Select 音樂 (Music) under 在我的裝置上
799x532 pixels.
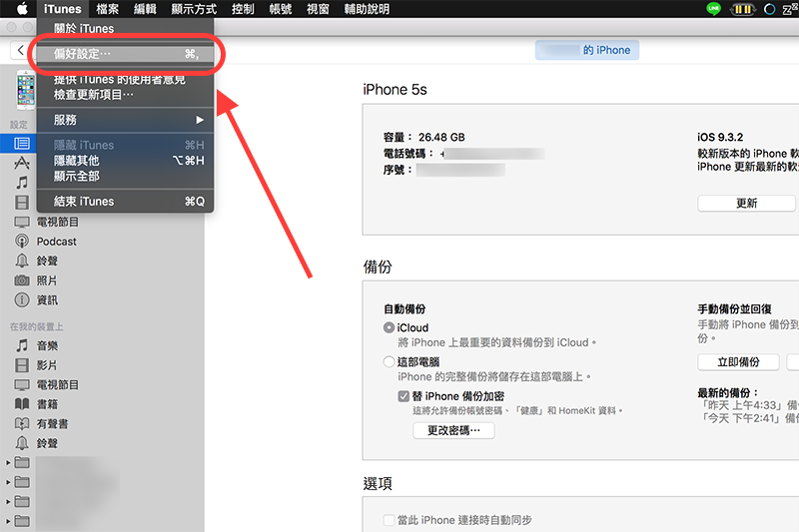click(x=47, y=345)
